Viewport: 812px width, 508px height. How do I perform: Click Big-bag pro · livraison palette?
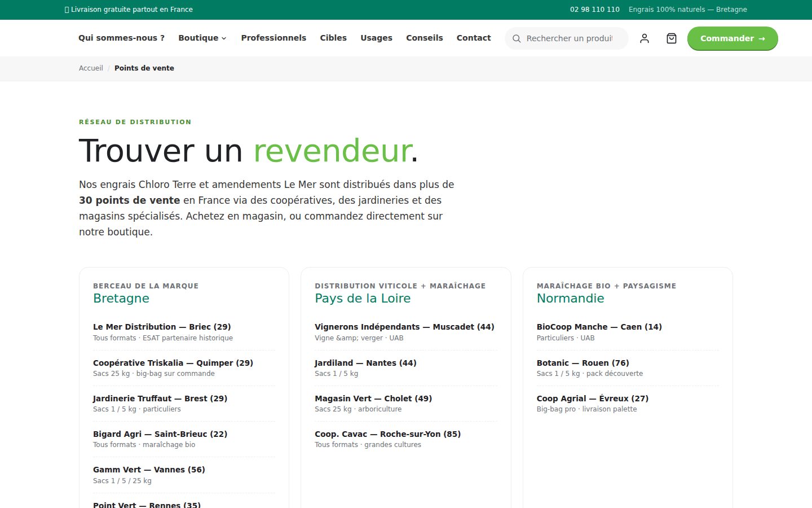[586, 409]
